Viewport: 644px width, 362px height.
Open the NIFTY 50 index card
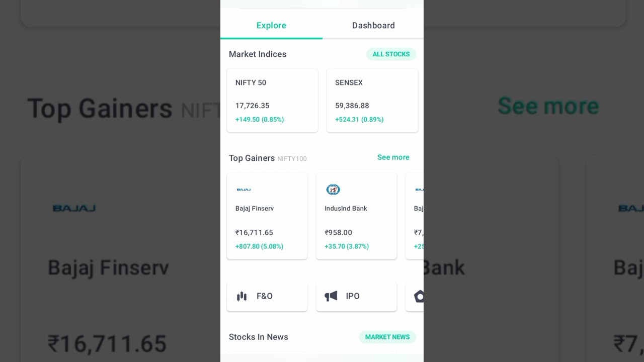272,101
